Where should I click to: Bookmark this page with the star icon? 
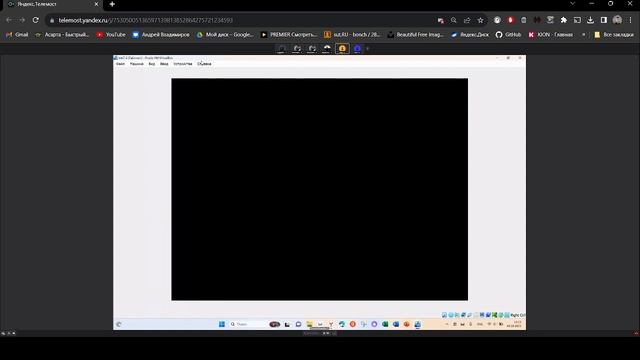480,20
